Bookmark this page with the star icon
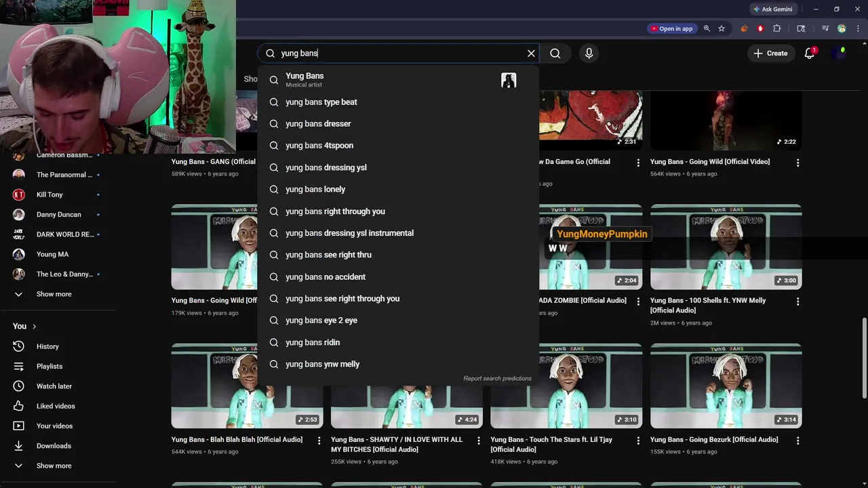Viewport: 868px width, 488px height. [722, 28]
